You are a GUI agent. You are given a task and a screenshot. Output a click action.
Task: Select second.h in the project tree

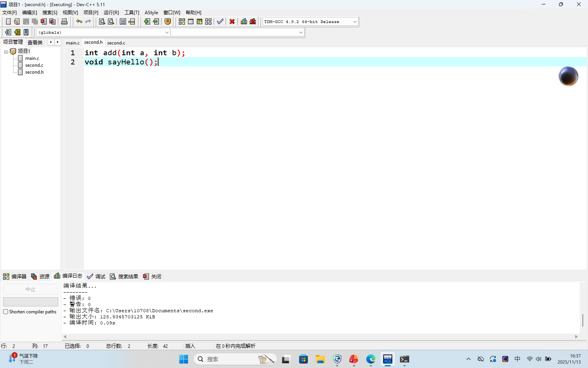pos(34,72)
